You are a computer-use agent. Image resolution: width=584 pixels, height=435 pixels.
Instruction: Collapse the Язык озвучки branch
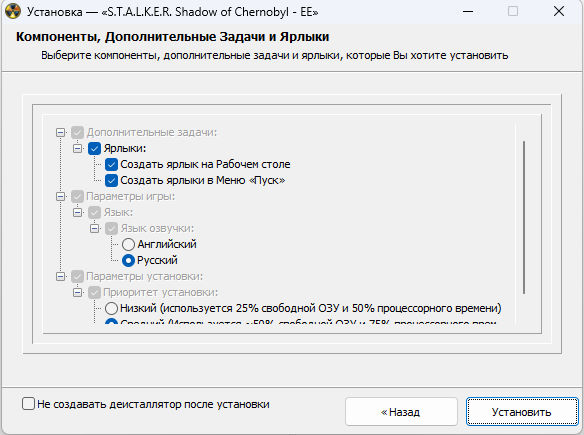(95, 228)
